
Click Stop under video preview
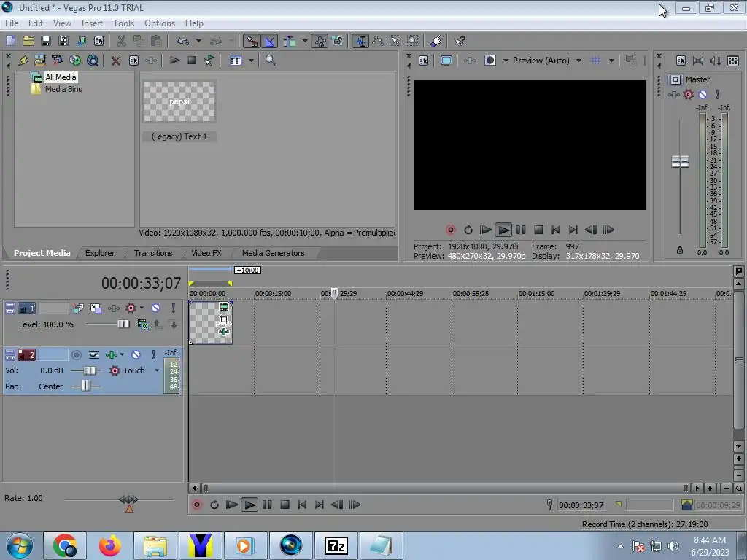tap(538, 230)
